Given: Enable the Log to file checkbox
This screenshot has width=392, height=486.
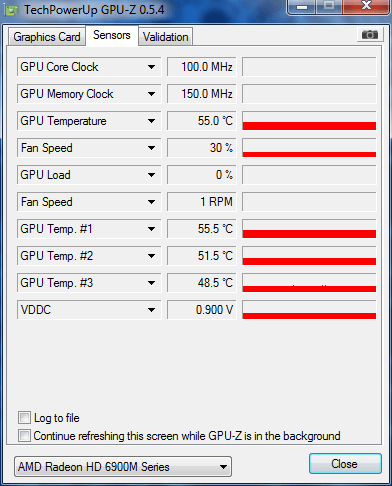Looking at the screenshot, I should pyautogui.click(x=24, y=418).
